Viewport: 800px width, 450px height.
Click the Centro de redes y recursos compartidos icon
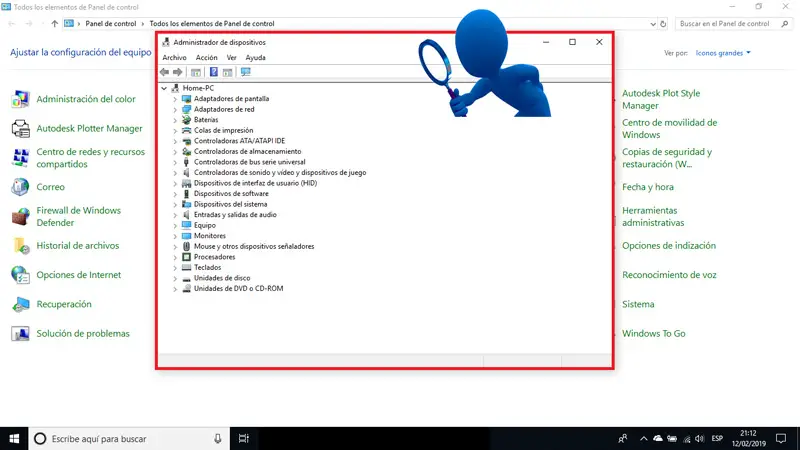20,158
